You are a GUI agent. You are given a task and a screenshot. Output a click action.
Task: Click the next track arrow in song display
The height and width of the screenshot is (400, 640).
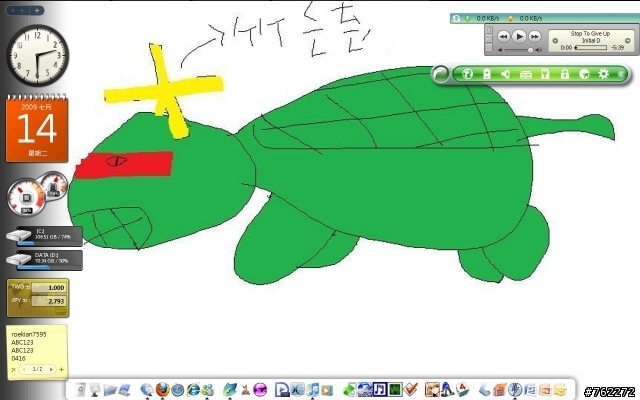point(628,40)
